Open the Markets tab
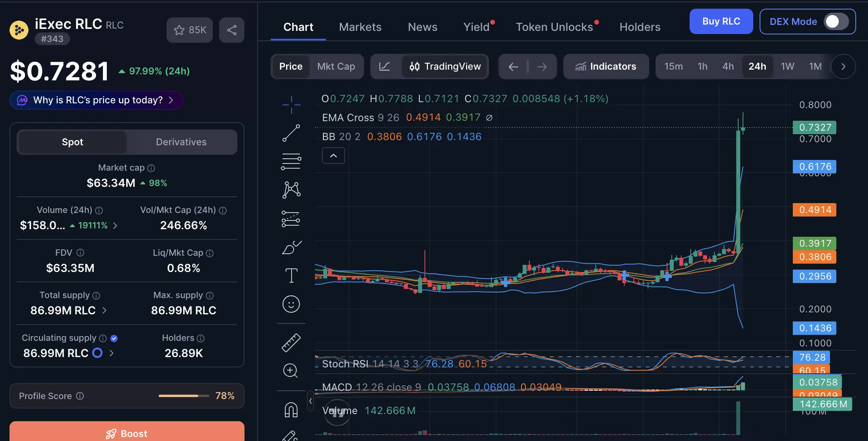This screenshot has width=868, height=441. tap(360, 27)
